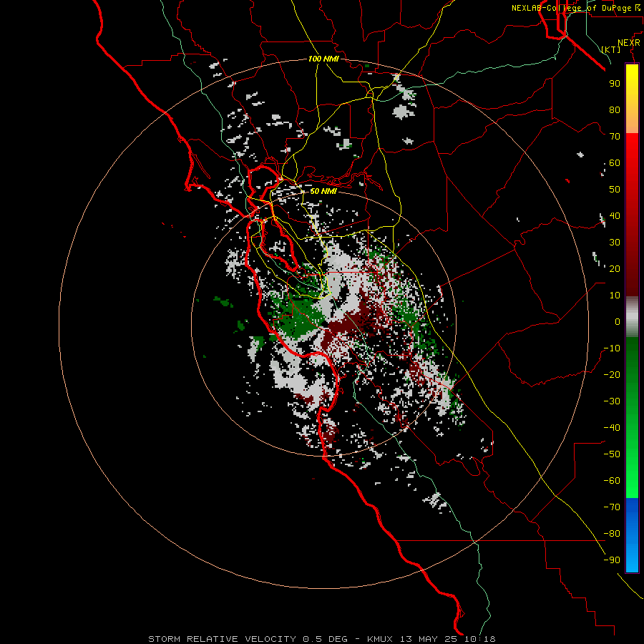
Task: Click the "70" scale value
Action: click(x=615, y=137)
